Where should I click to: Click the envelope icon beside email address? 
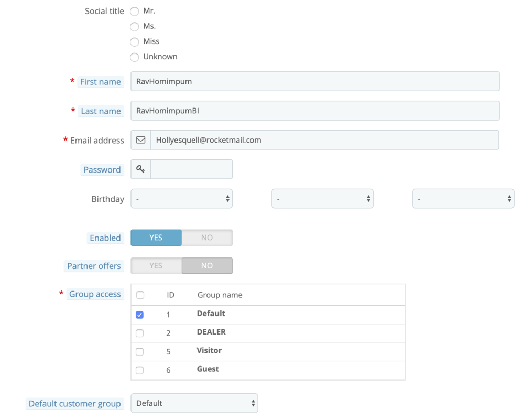click(140, 139)
